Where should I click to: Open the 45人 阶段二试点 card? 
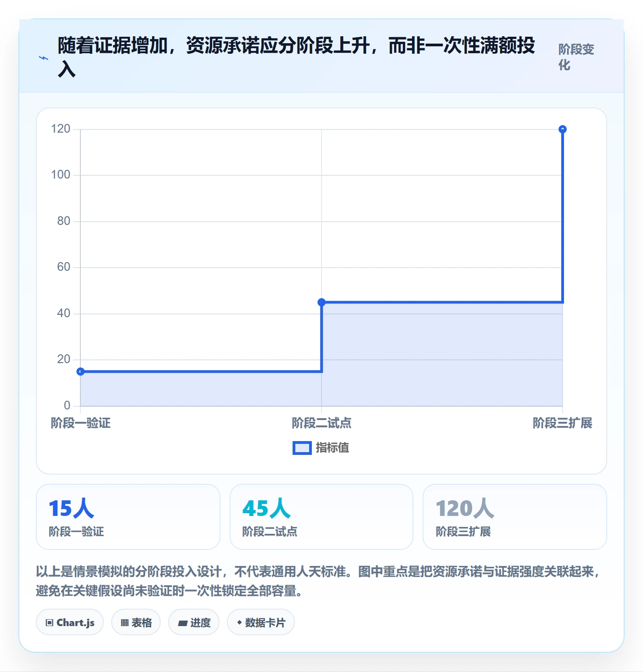coord(321,517)
